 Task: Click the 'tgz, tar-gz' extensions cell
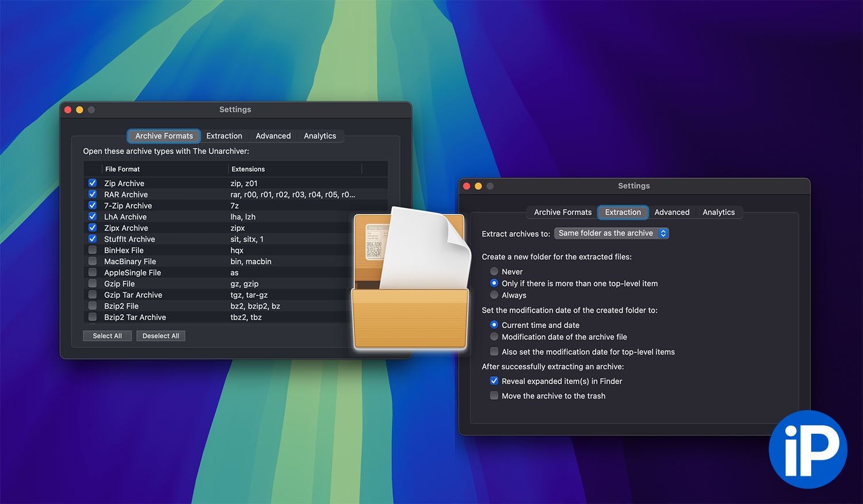[x=249, y=295]
